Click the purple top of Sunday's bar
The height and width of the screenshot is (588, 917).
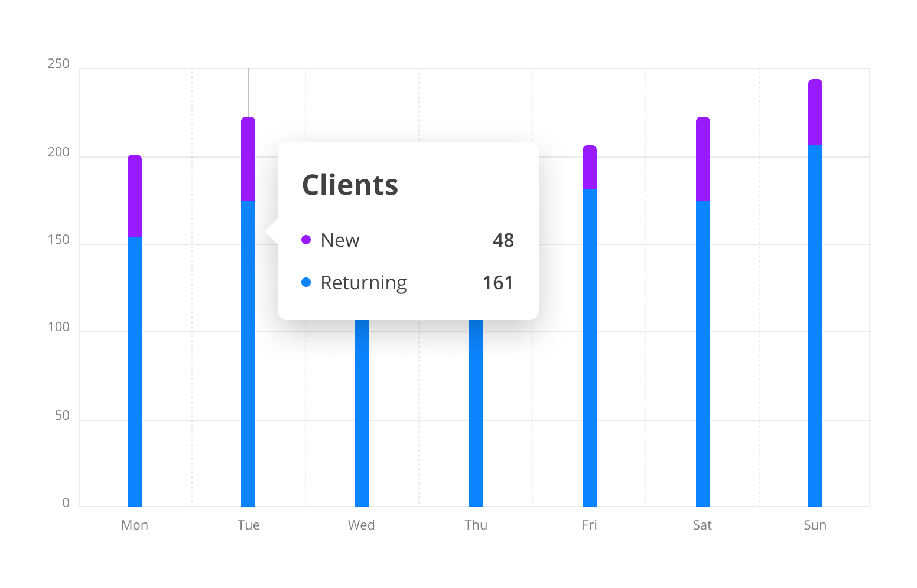(x=815, y=112)
